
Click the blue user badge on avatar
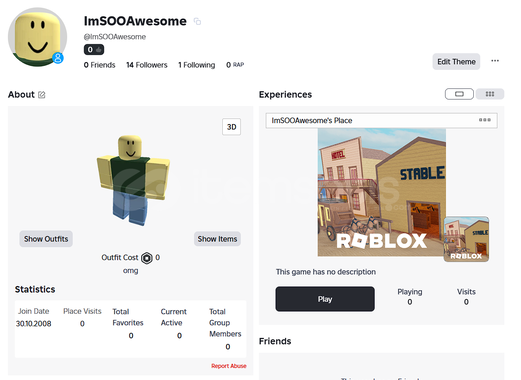click(58, 58)
